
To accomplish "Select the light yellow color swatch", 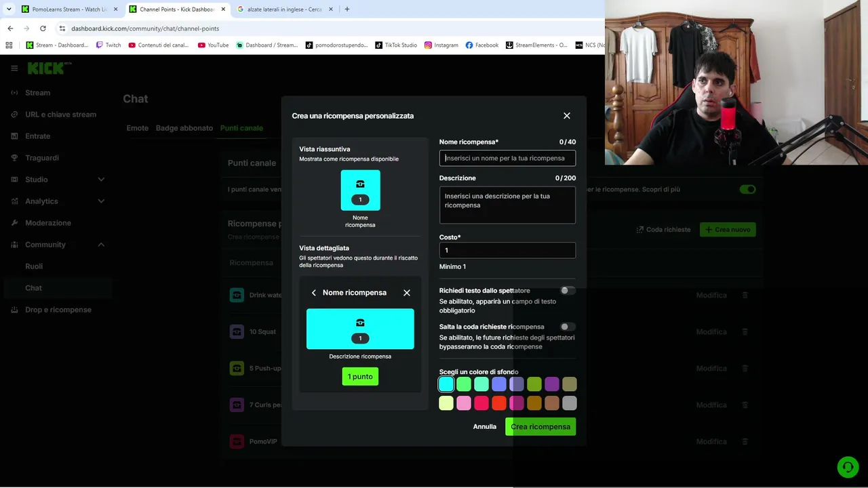I will pyautogui.click(x=446, y=403).
